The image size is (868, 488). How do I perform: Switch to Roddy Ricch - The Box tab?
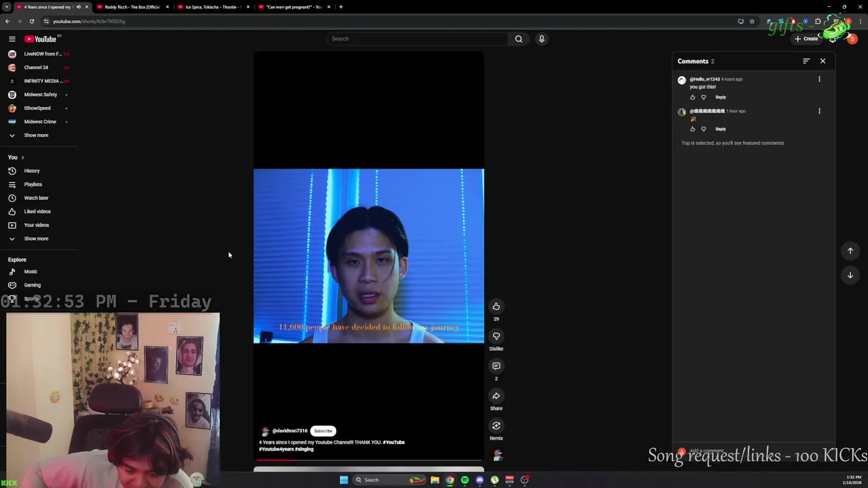132,7
